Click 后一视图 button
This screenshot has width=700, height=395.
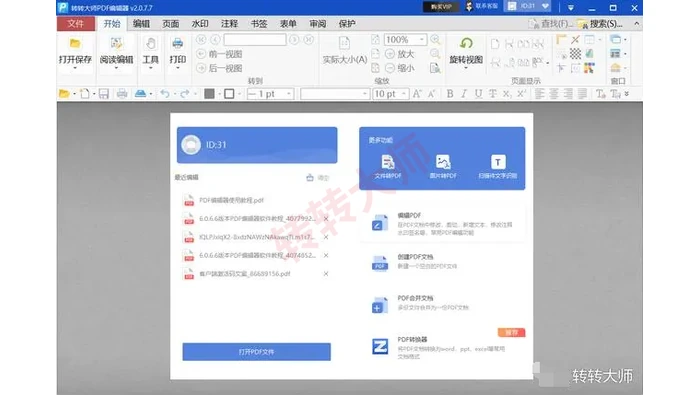220,68
